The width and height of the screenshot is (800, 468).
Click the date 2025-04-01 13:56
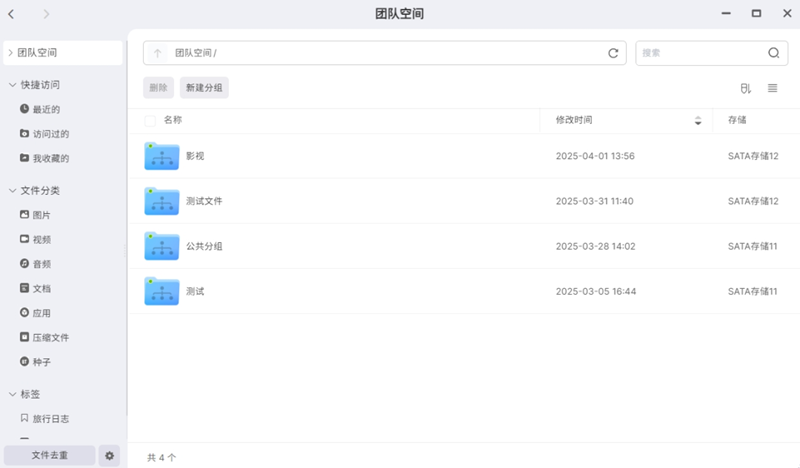(x=595, y=156)
